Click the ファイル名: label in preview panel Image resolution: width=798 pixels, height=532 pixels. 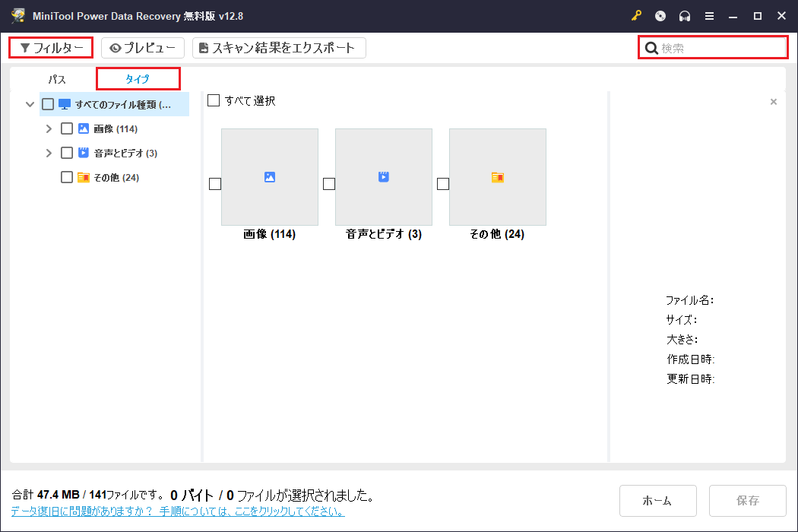[689, 300]
